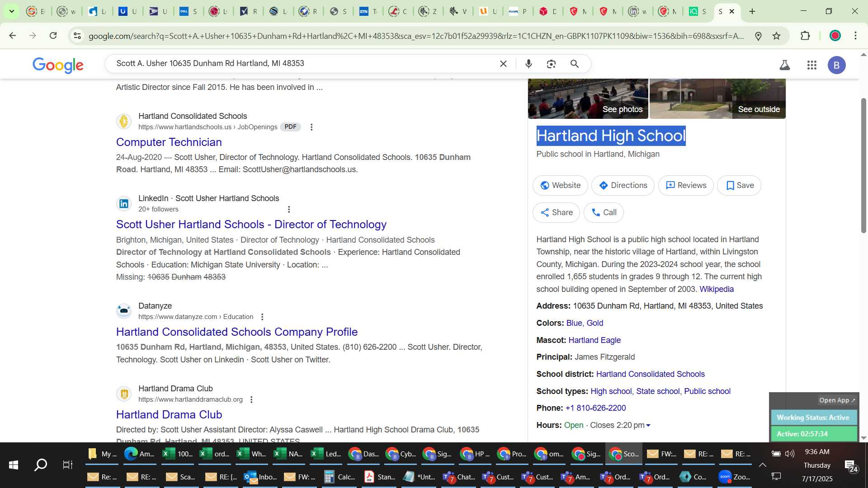Open the new tab plus button
This screenshot has width=868, height=488.
point(752,11)
